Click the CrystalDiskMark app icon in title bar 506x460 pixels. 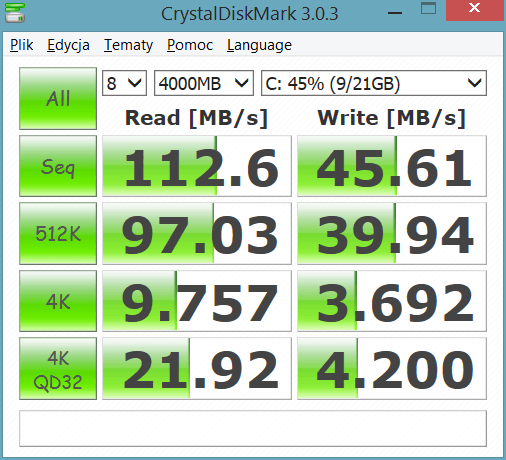click(15, 13)
